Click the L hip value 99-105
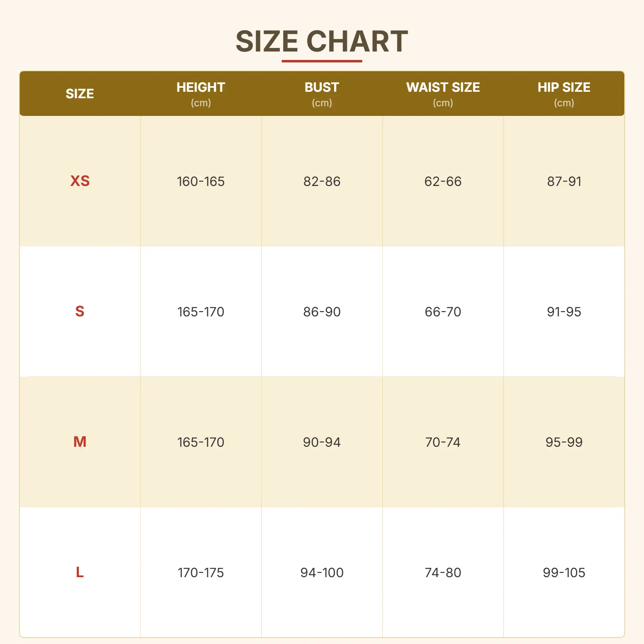The height and width of the screenshot is (644, 644). 563,573
